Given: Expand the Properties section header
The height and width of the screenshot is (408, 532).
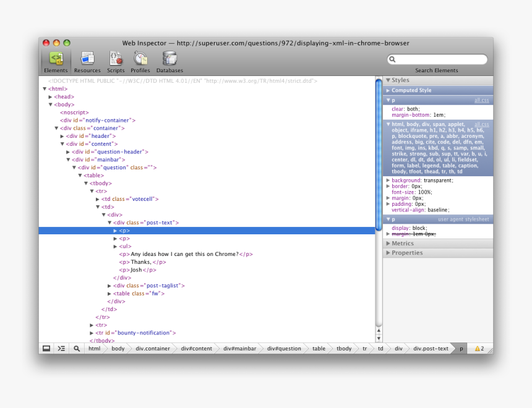Looking at the screenshot, I should tap(408, 252).
